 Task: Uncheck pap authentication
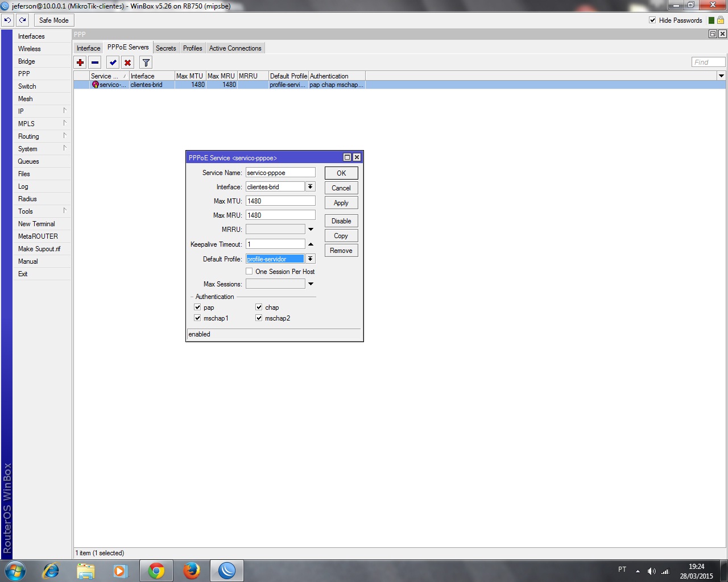coord(197,307)
